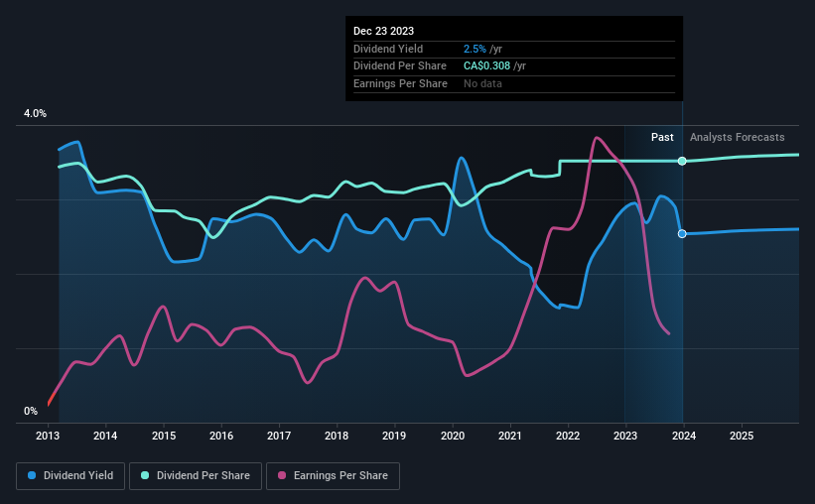This screenshot has width=815, height=504.
Task: Select the 2014 axis label
Action: click(105, 436)
